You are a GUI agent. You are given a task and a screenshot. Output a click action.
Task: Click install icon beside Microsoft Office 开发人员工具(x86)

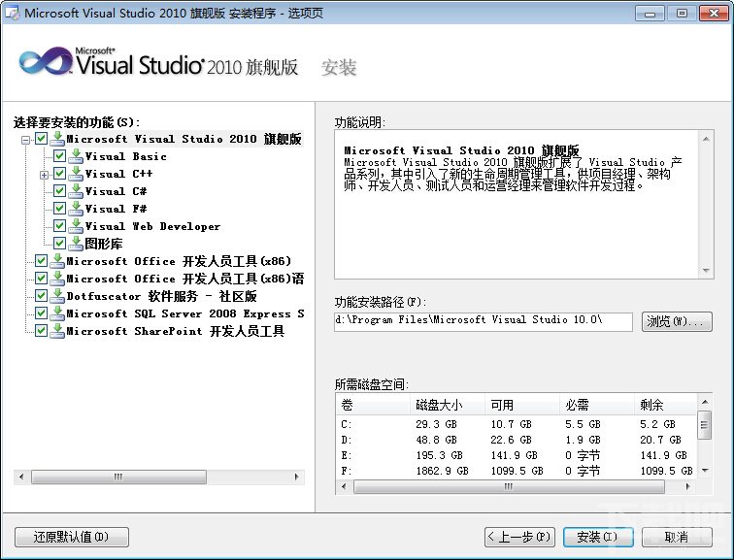pyautogui.click(x=57, y=261)
